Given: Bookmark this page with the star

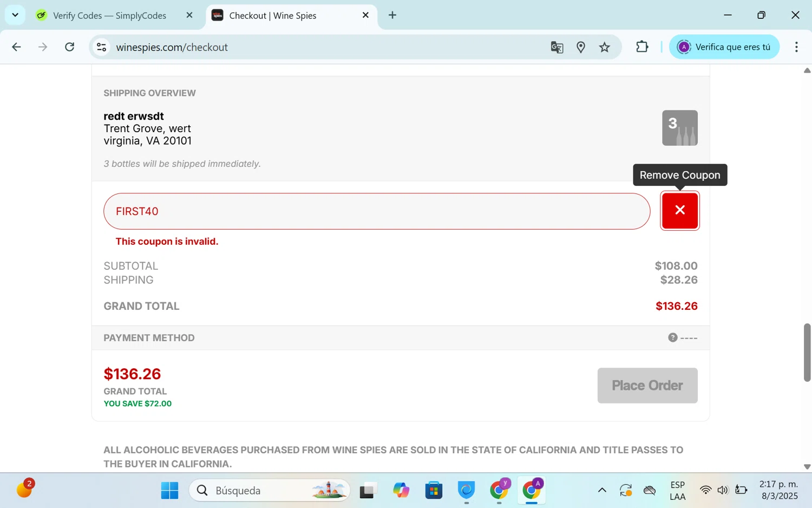Looking at the screenshot, I should pyautogui.click(x=605, y=47).
